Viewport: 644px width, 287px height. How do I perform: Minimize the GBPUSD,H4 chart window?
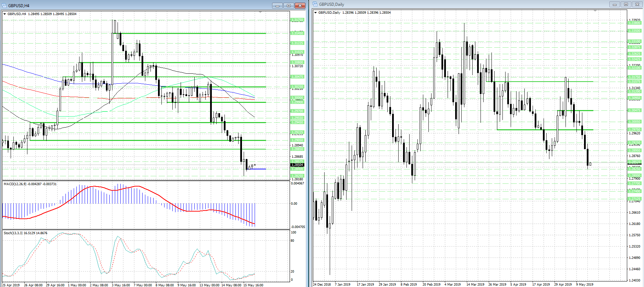(277, 5)
